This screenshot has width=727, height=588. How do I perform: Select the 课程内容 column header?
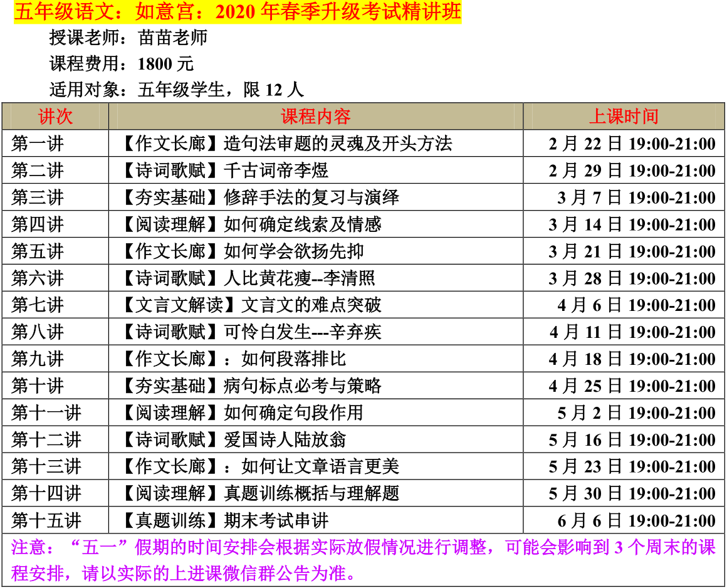315,117
